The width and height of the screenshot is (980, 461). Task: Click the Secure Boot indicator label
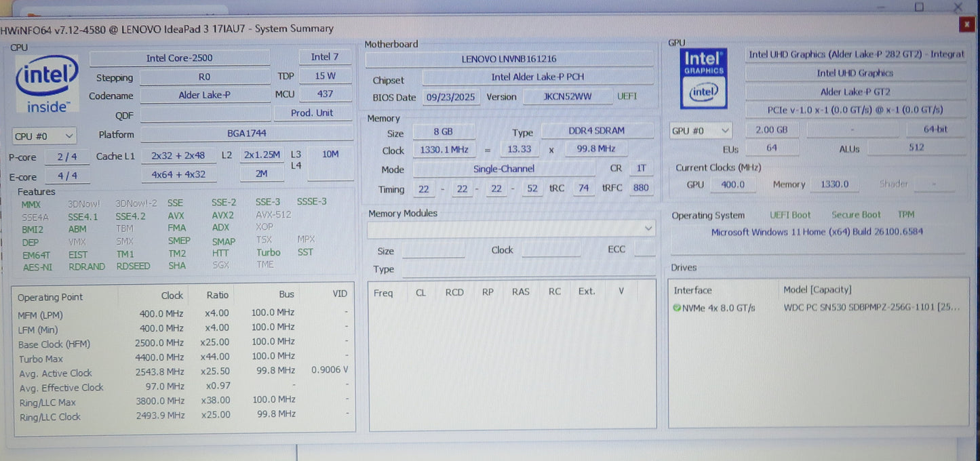856,215
